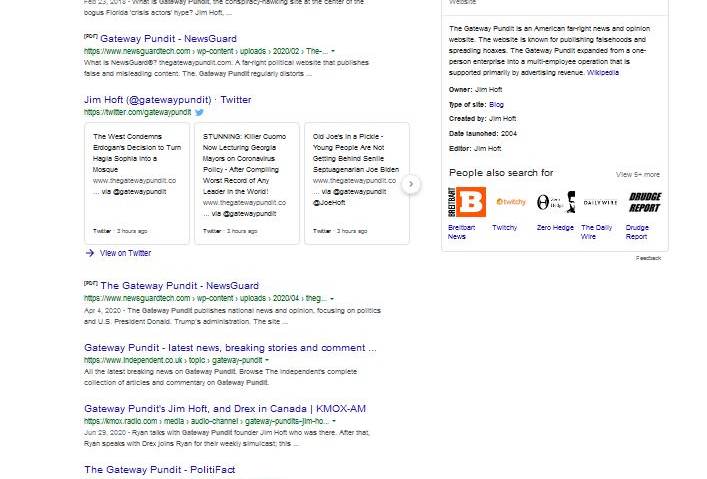Click The Daily Wire logo thumbnail
707x479 pixels.
(600, 202)
